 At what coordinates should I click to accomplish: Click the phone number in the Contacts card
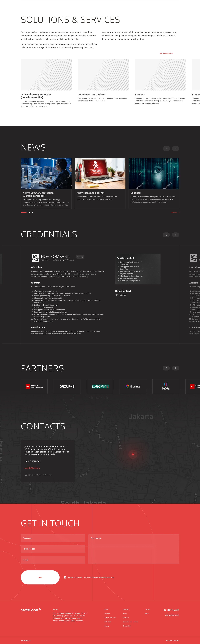click(32, 461)
